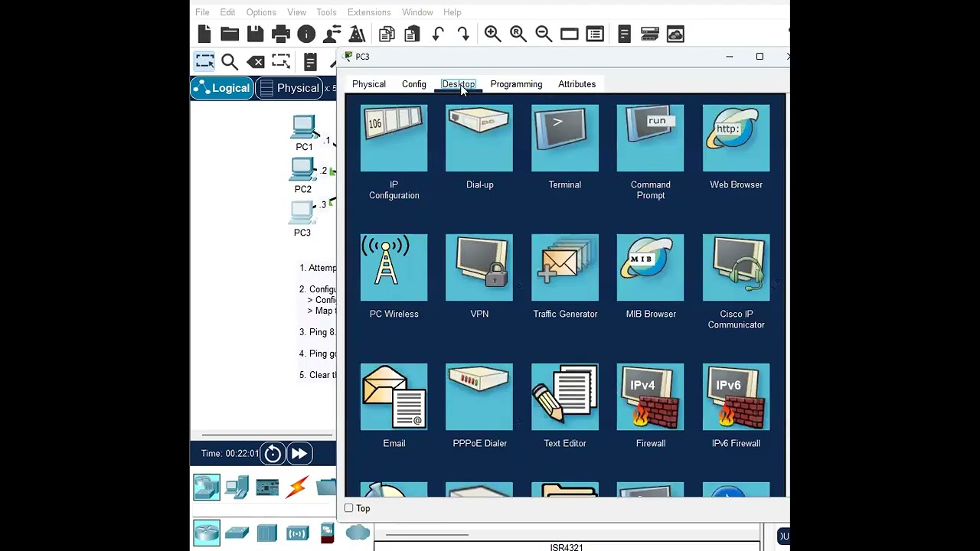Viewport: 980px width, 551px height.
Task: Switch to the Attributes tab
Action: point(577,84)
